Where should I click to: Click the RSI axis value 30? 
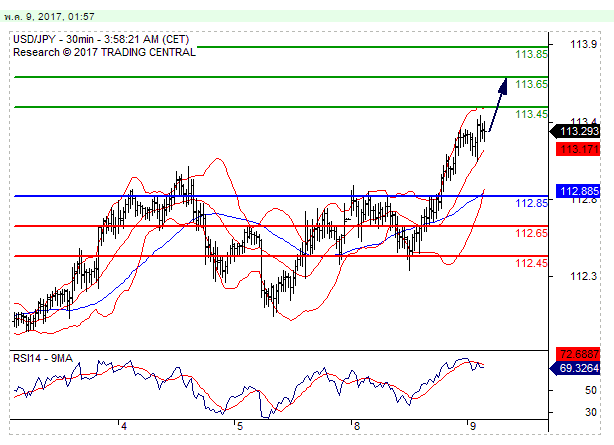(x=591, y=412)
